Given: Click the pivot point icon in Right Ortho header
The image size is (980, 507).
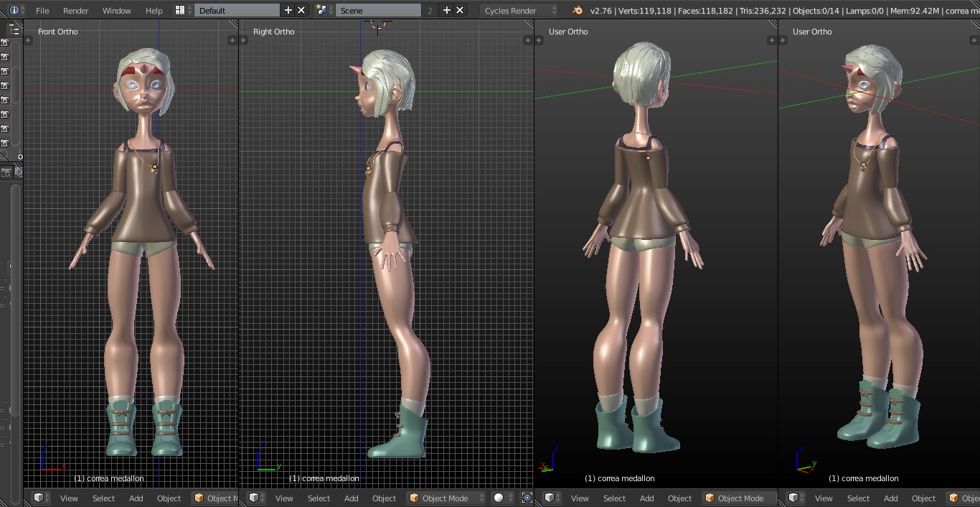Looking at the screenshot, I should 527,498.
